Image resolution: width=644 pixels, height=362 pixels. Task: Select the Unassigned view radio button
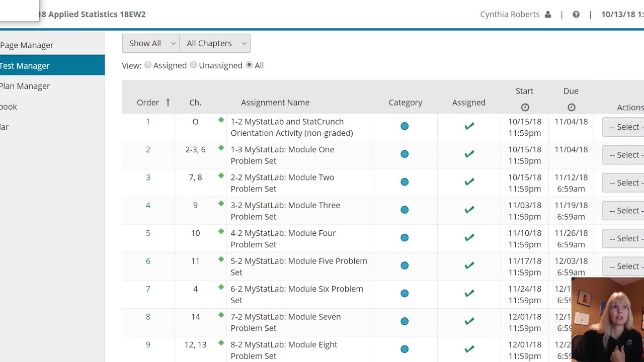point(193,65)
